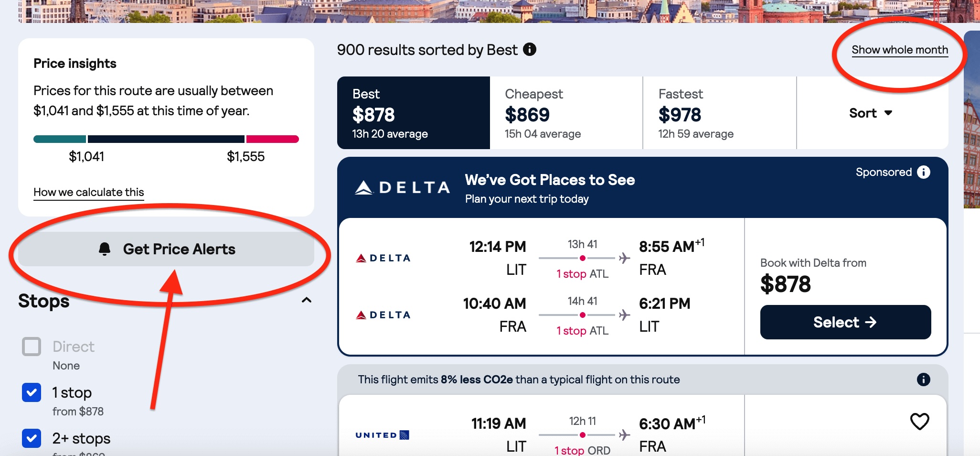Save the United flight using the heart icon
The image size is (980, 456).
pyautogui.click(x=920, y=421)
